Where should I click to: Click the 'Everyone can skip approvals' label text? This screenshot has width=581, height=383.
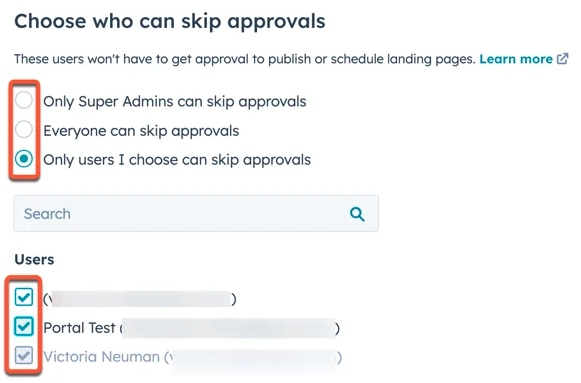click(141, 131)
